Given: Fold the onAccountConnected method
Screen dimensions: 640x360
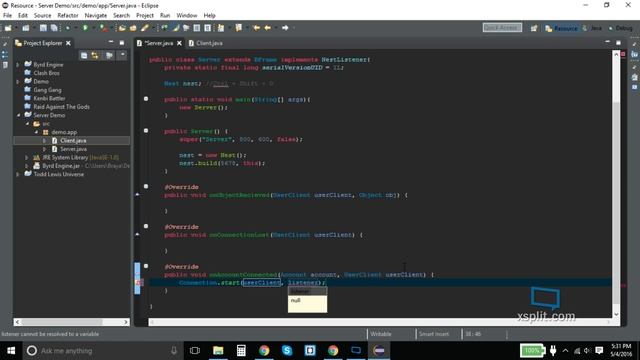Looking at the screenshot, I should pos(146,266).
